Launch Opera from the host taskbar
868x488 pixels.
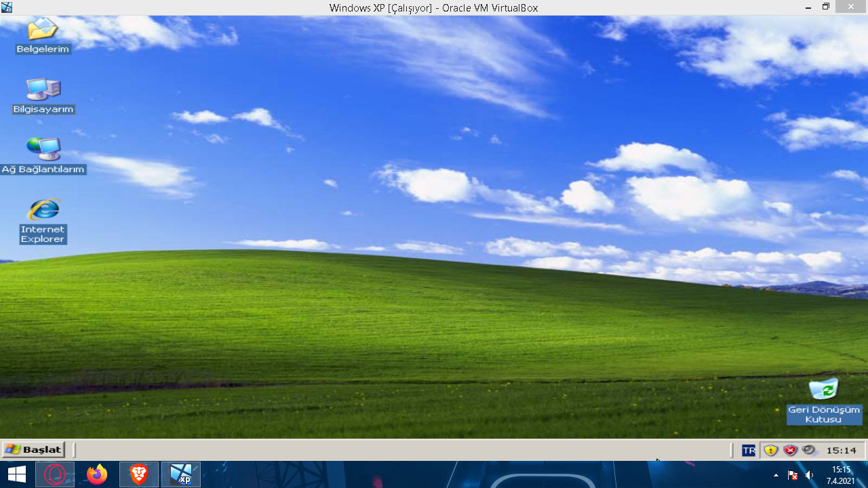pyautogui.click(x=54, y=474)
